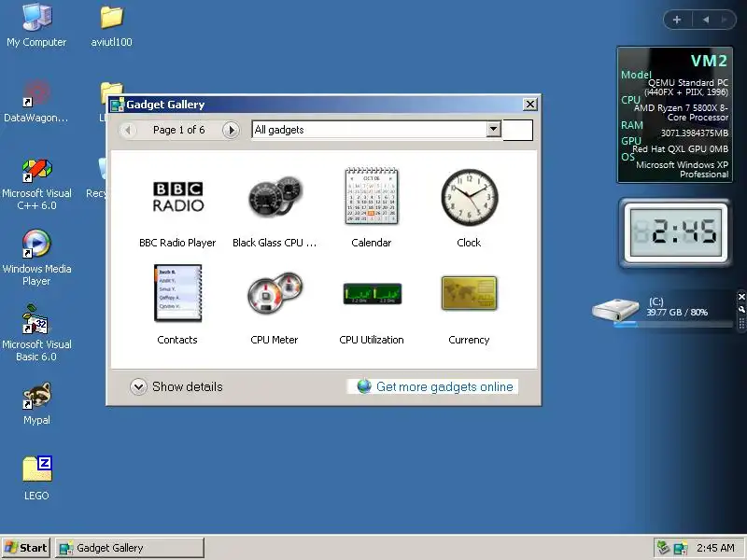Select the Black Glass CPU gadget icon
The height and width of the screenshot is (560, 747).
click(x=275, y=196)
